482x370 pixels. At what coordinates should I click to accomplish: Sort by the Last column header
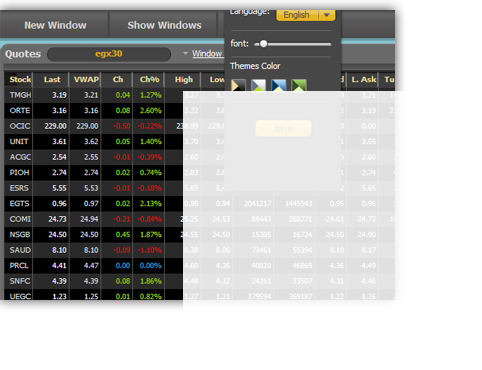pyautogui.click(x=52, y=80)
